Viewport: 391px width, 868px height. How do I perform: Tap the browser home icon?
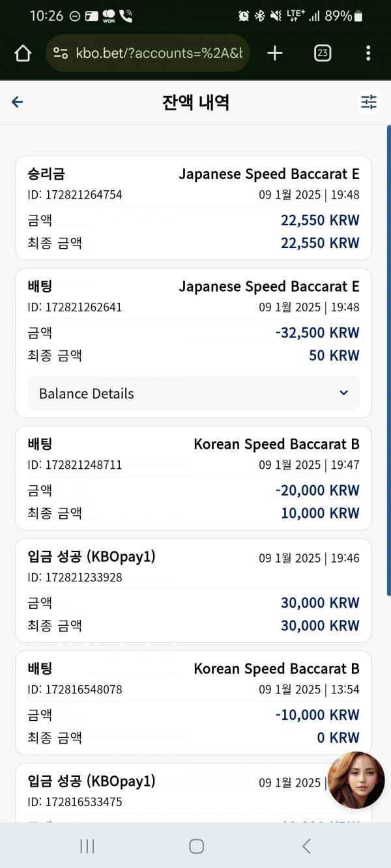[x=23, y=53]
